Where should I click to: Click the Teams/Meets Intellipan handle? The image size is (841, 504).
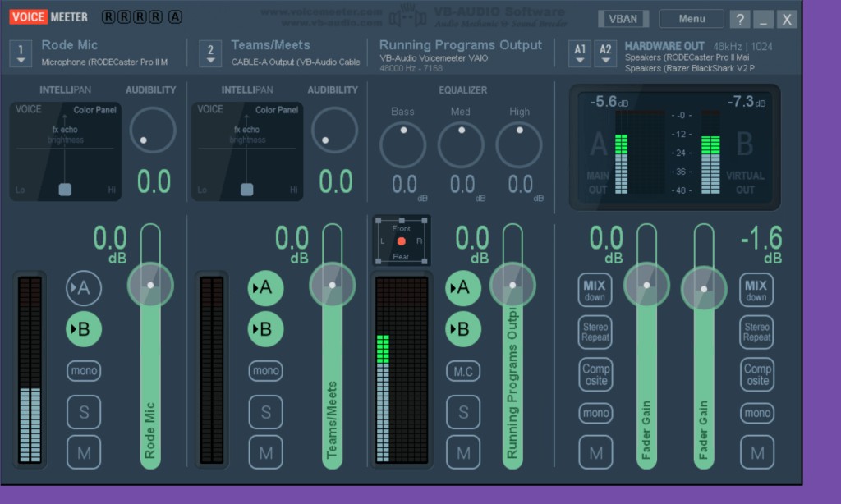(x=246, y=190)
